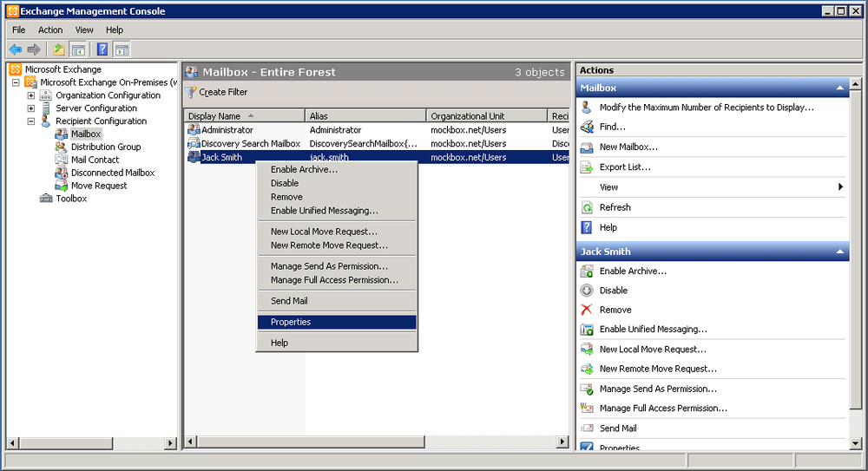Open the View menu in menu bar

[x=84, y=29]
